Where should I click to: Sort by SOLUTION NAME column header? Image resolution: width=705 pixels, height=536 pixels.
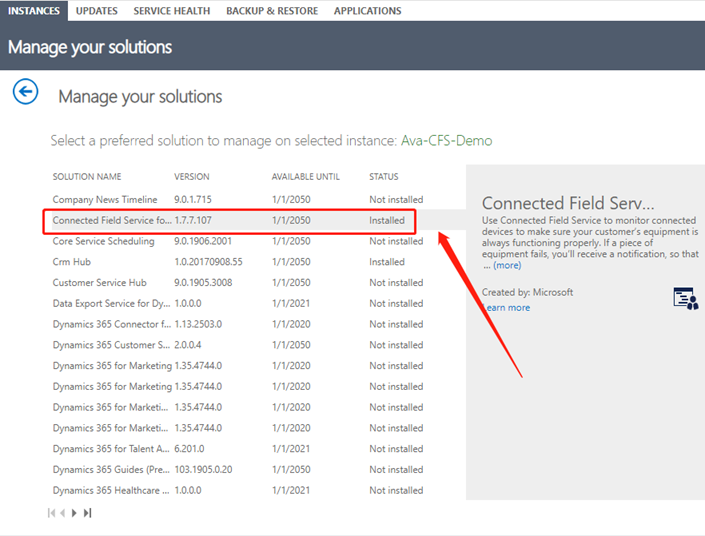point(87,177)
